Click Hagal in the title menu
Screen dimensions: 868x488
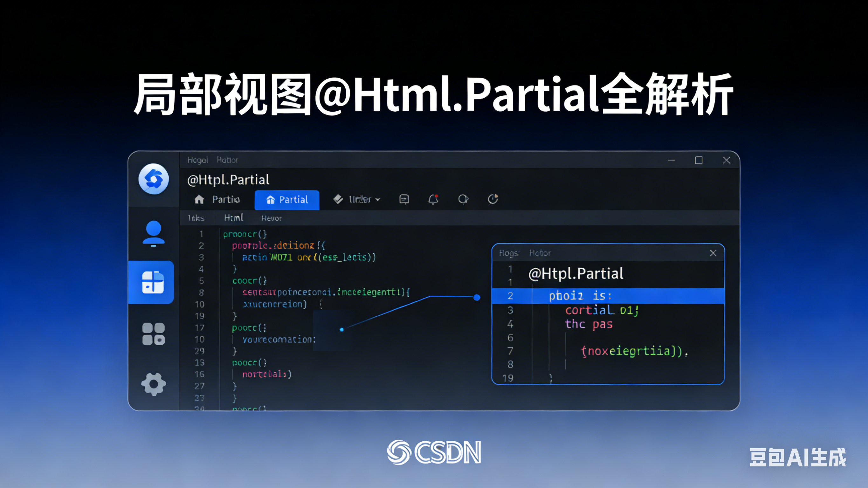(197, 160)
